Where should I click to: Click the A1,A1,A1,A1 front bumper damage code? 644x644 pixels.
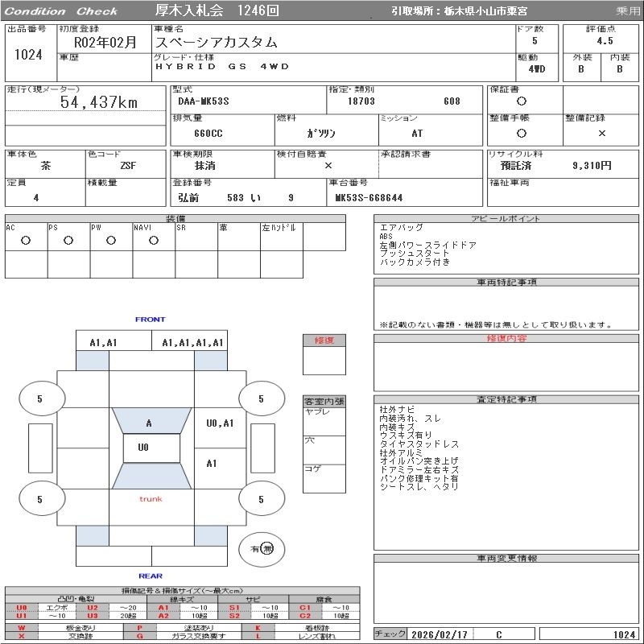(x=192, y=342)
